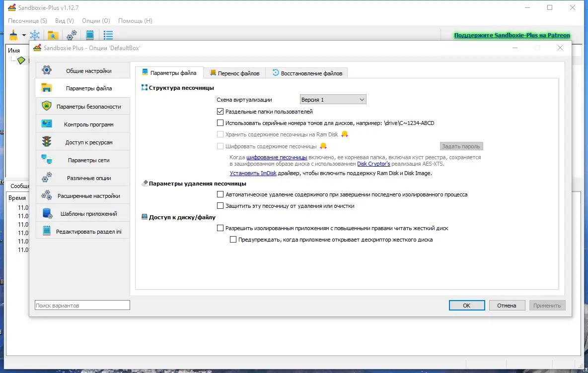
Task: Click supporter icon next to Шифровать содержимое
Action: tap(323, 146)
